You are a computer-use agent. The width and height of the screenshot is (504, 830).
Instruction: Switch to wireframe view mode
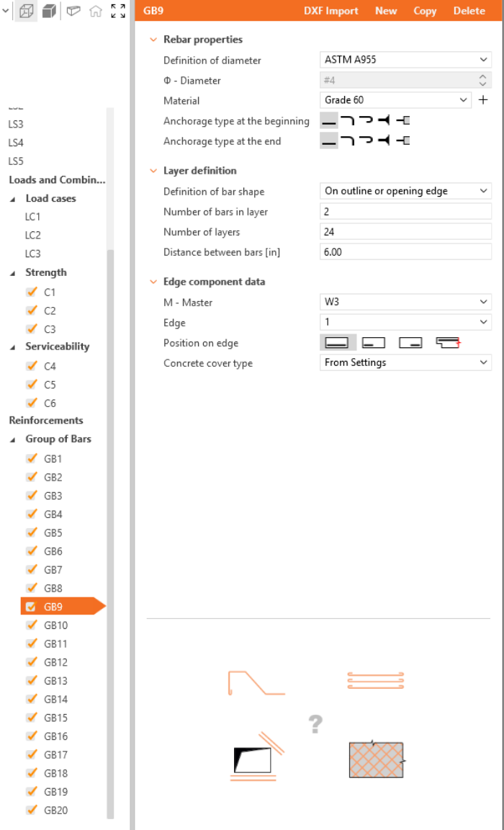tap(27, 12)
